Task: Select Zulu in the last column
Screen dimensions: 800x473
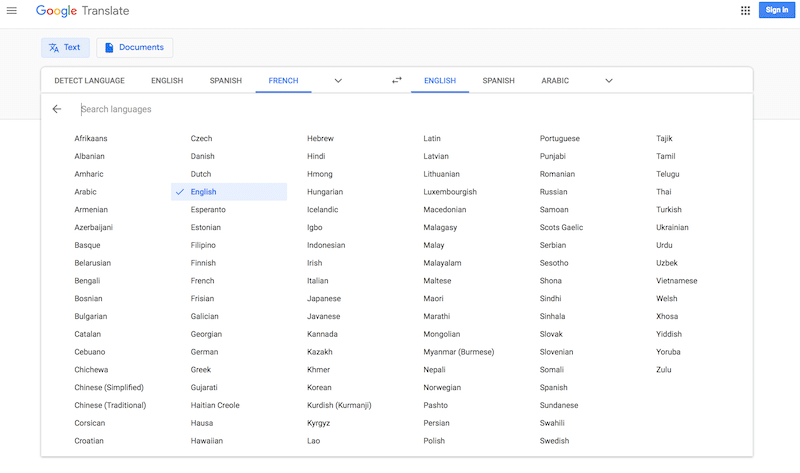Action: [664, 369]
